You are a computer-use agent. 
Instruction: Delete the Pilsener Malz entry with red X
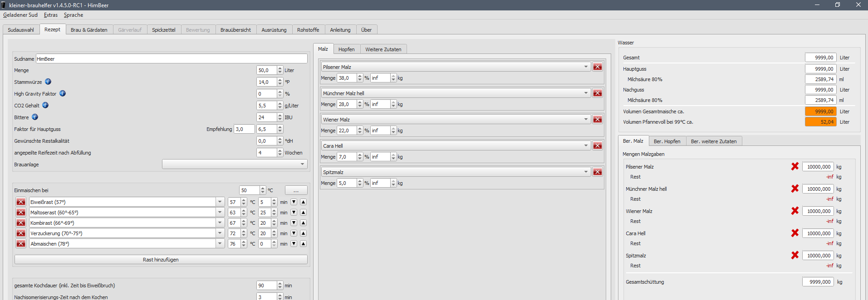[x=598, y=67]
